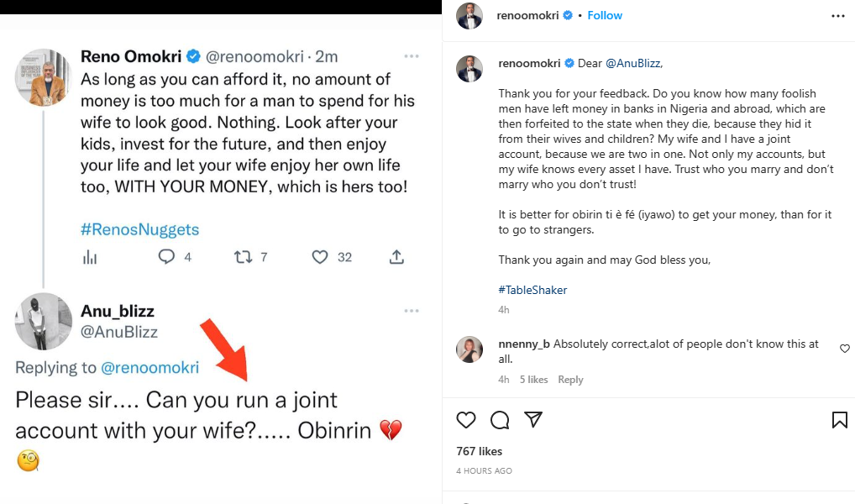855x504 pixels.
Task: Share post using the paper plane icon
Action: [x=532, y=419]
